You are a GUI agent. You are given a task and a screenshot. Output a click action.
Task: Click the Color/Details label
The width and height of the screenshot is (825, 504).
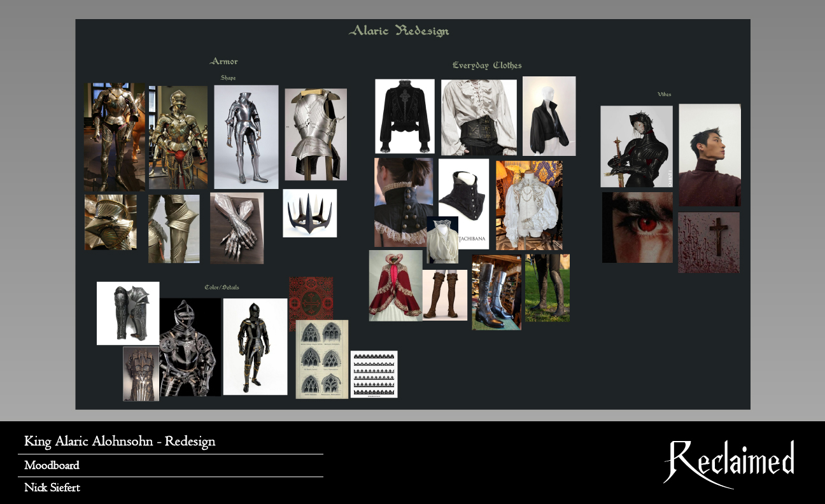point(222,288)
